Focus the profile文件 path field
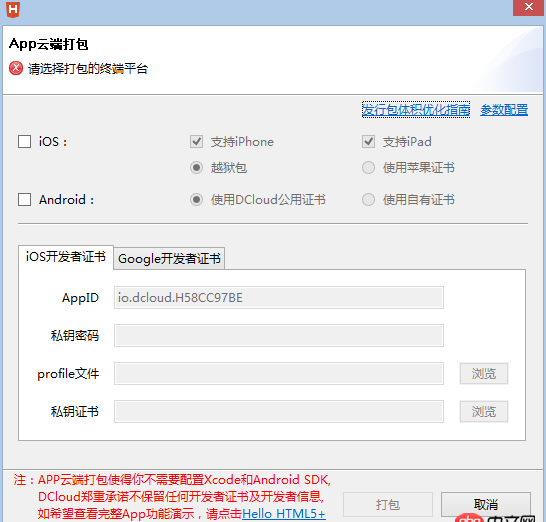Viewport: 546px width, 522px height. 279,374
